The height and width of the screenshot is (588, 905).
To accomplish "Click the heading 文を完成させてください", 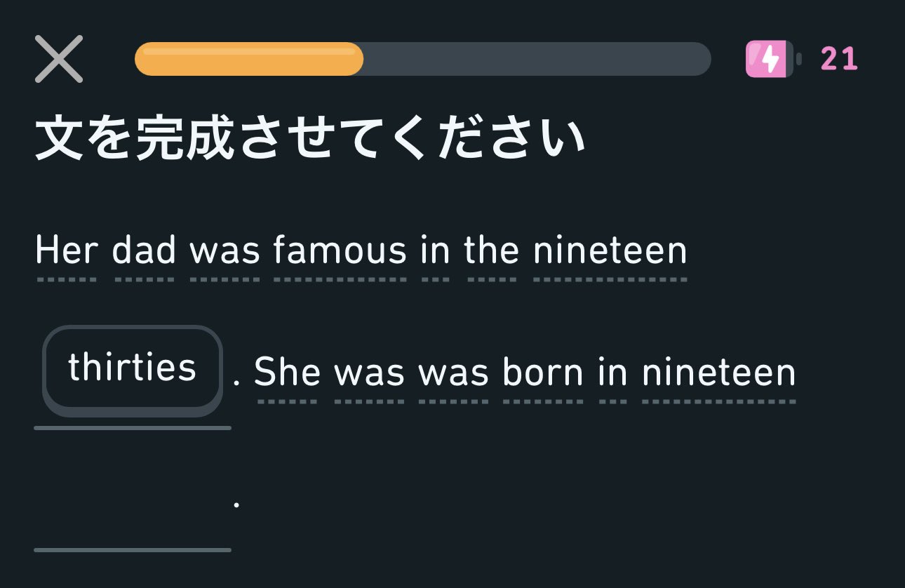I will point(310,138).
